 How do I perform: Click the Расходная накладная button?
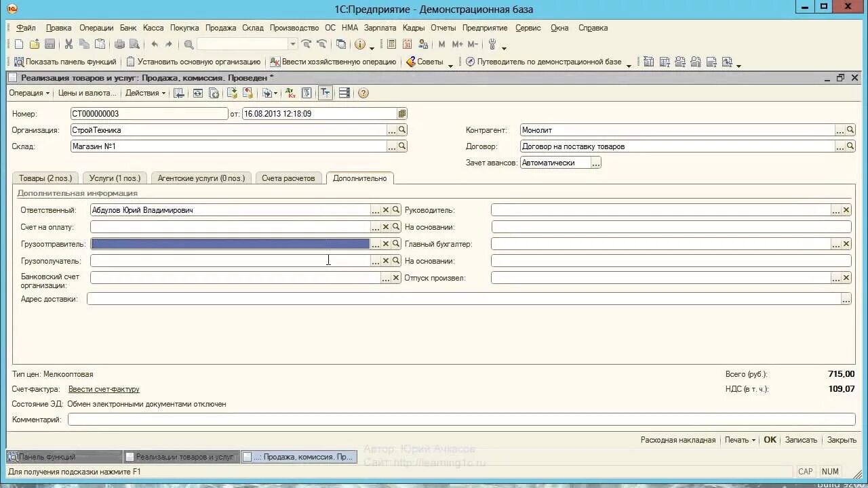click(x=677, y=440)
